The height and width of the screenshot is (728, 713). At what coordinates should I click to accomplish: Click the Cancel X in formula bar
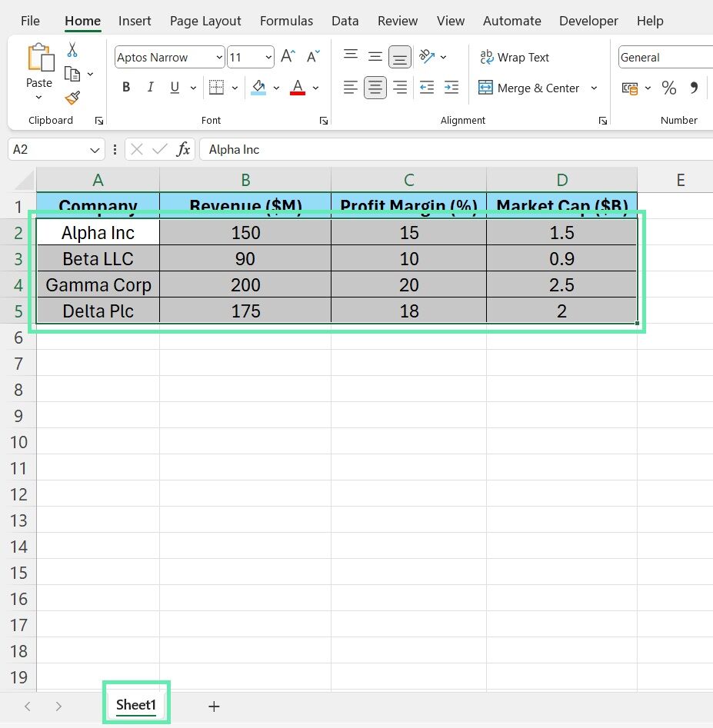pos(137,149)
